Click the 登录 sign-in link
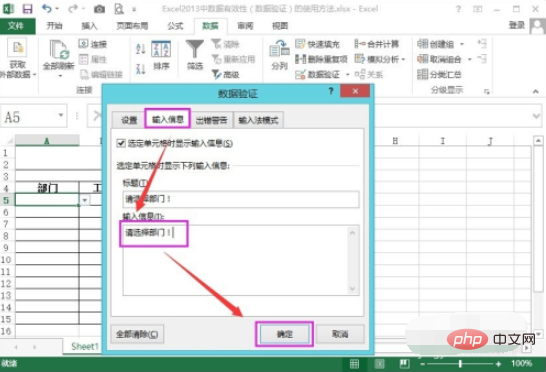 (517, 25)
